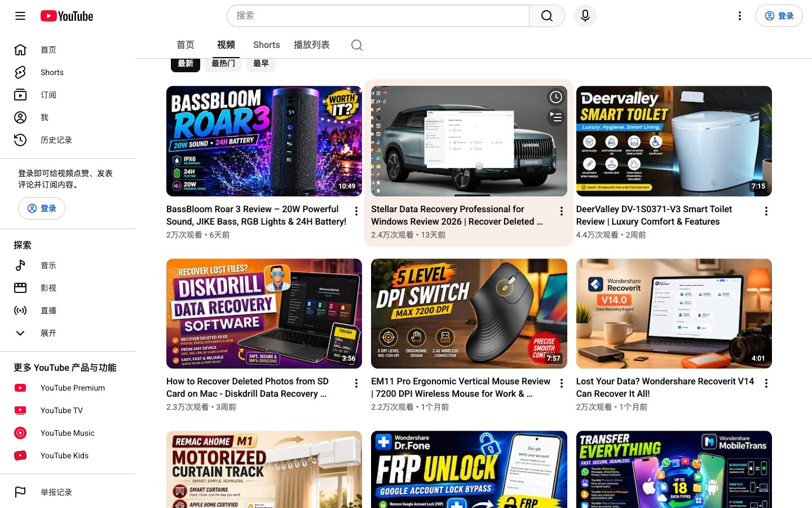Sort videos by 最新 chip
812x508 pixels.
pyautogui.click(x=186, y=64)
